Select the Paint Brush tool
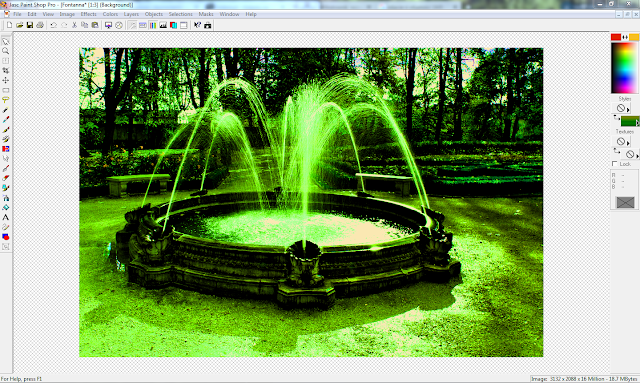The width and height of the screenshot is (640, 383). 6,129
